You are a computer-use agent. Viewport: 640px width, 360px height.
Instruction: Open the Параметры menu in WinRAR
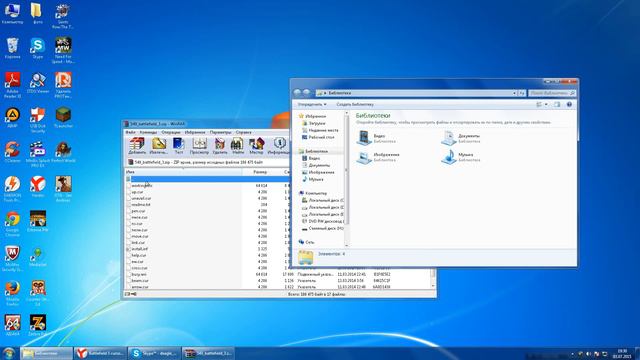(x=220, y=132)
